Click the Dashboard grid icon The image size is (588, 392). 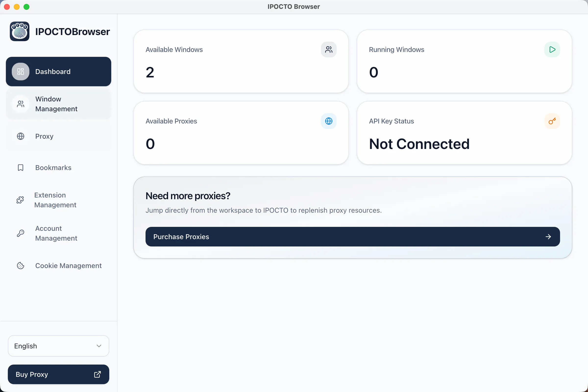pos(21,72)
